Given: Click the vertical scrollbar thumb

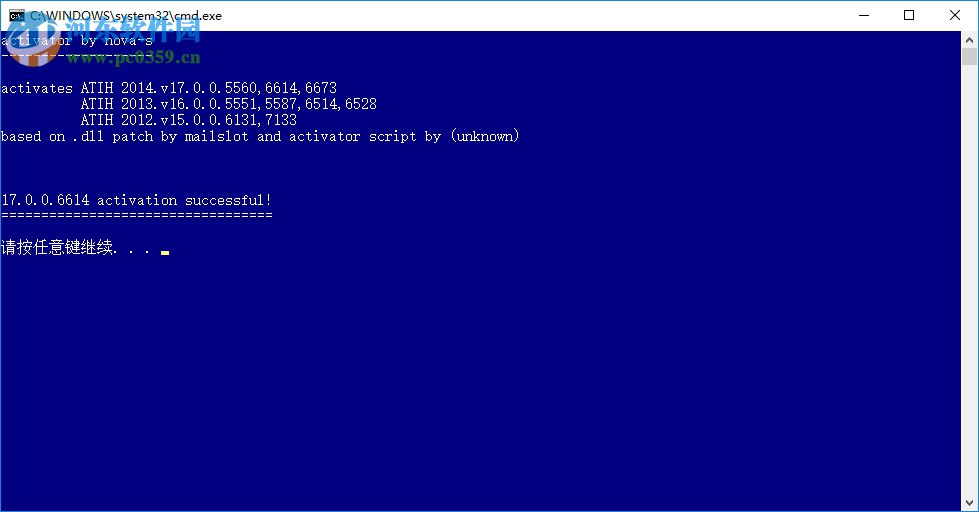Looking at the screenshot, I should click(969, 58).
